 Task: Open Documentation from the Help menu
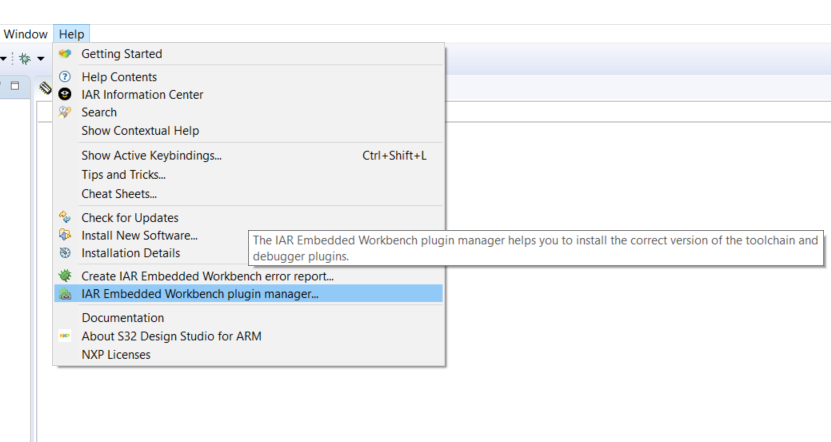(249, 318)
